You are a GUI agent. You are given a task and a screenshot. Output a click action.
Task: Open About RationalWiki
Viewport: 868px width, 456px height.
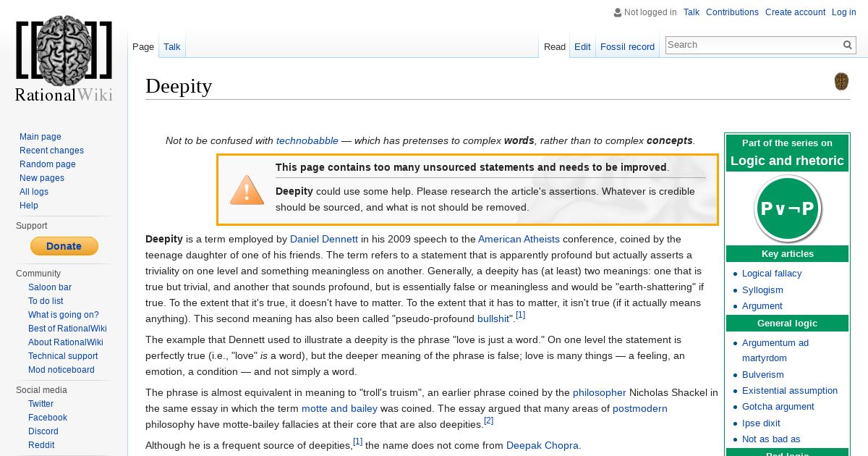coord(66,342)
